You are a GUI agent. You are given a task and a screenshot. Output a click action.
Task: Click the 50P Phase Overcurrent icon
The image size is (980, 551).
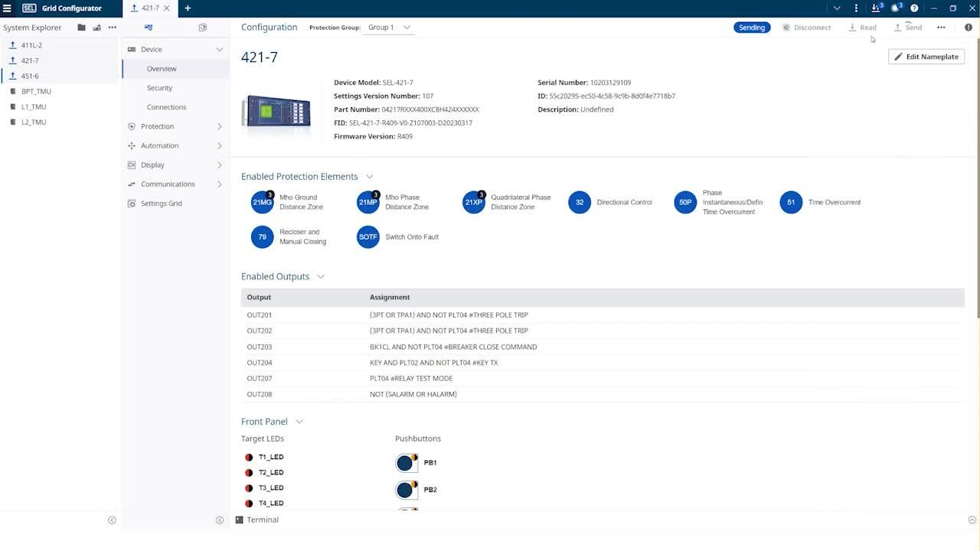[x=685, y=203]
